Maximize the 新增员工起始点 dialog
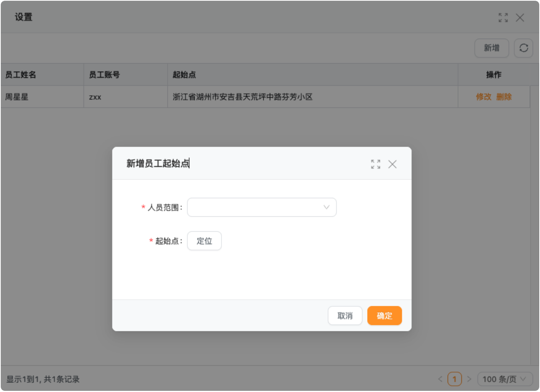This screenshot has width=540, height=392. [x=376, y=164]
